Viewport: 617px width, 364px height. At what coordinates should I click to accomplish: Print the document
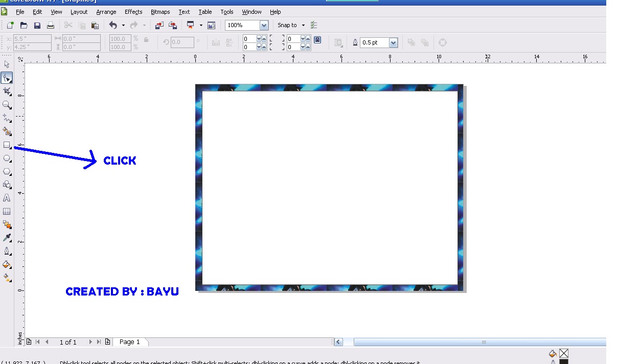pyautogui.click(x=51, y=25)
